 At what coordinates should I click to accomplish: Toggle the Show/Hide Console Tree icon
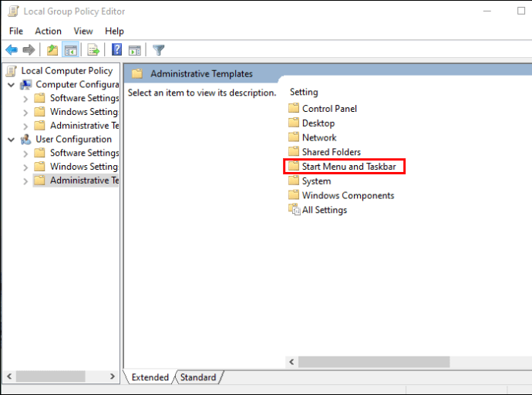[x=71, y=50]
